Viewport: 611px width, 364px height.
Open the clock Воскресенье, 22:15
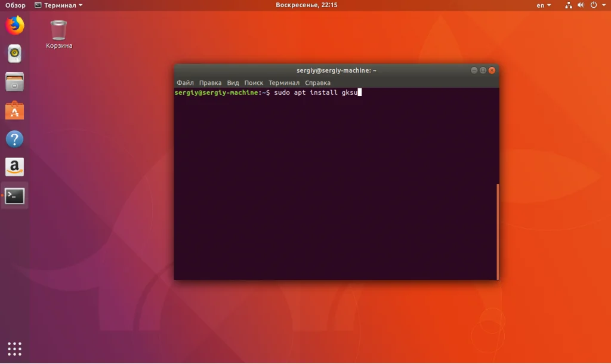(x=307, y=5)
